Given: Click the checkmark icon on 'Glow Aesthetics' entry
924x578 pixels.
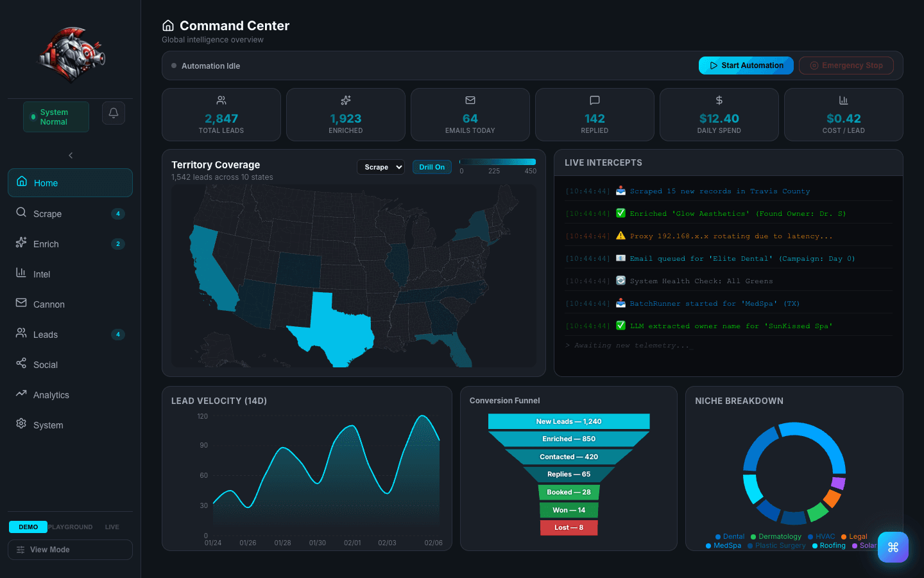Looking at the screenshot, I should click(x=620, y=213).
